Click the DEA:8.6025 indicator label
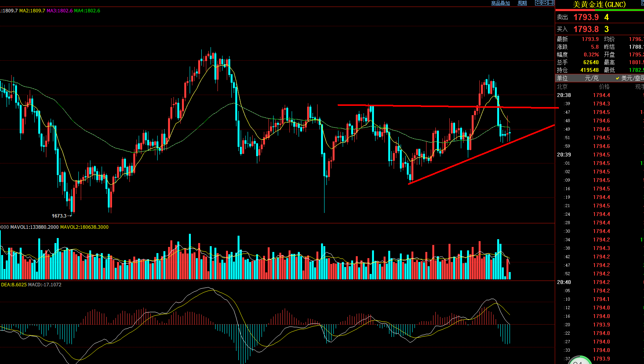 [14, 285]
